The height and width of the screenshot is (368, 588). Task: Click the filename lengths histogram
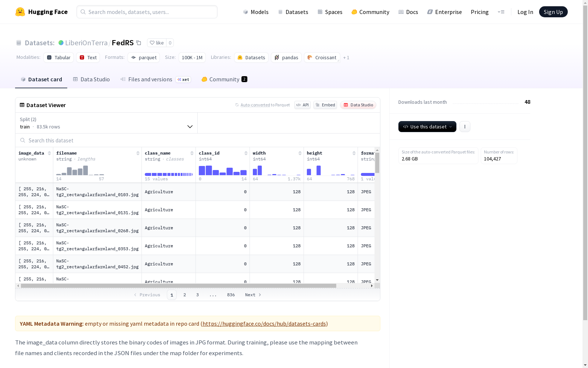point(80,170)
